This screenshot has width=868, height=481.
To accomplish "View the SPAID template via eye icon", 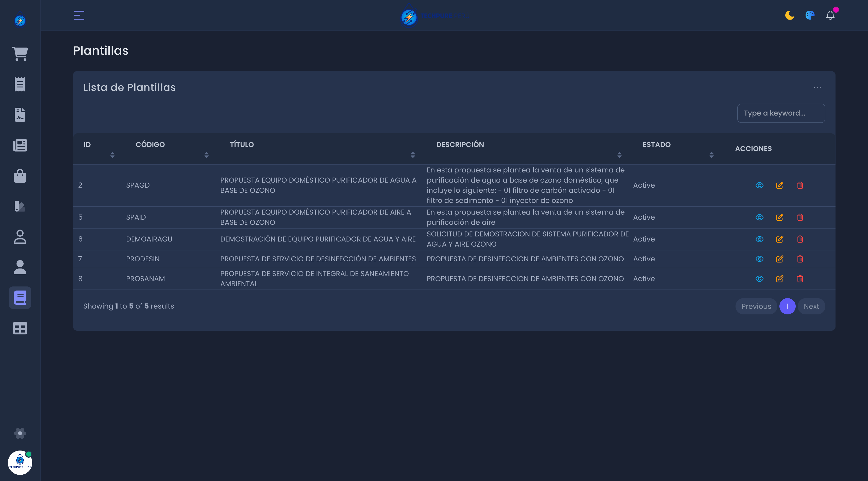I will point(759,217).
